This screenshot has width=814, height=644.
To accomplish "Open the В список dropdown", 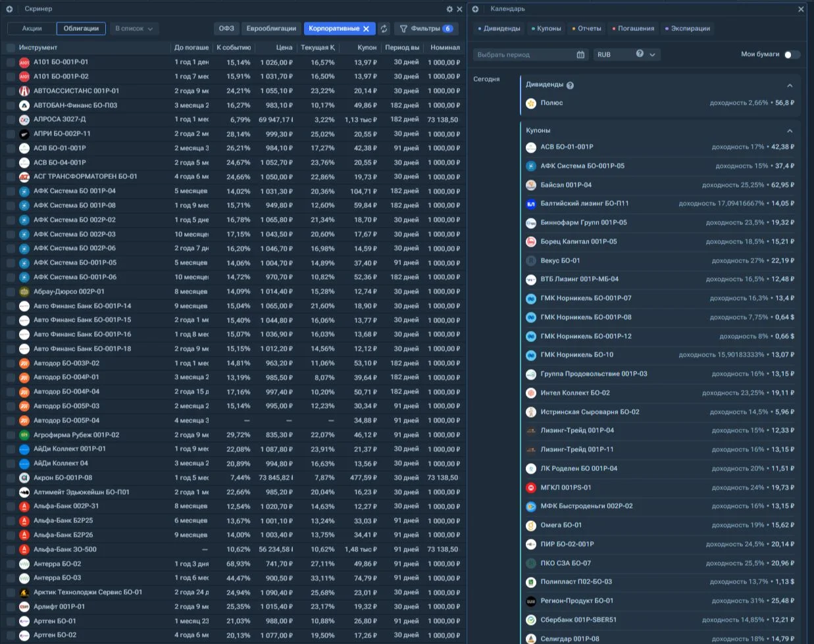I will (x=134, y=28).
